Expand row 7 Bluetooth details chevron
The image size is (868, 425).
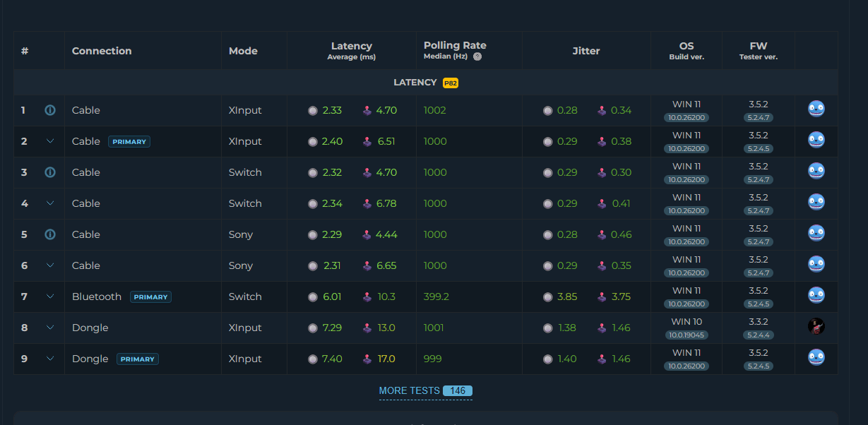click(x=50, y=297)
